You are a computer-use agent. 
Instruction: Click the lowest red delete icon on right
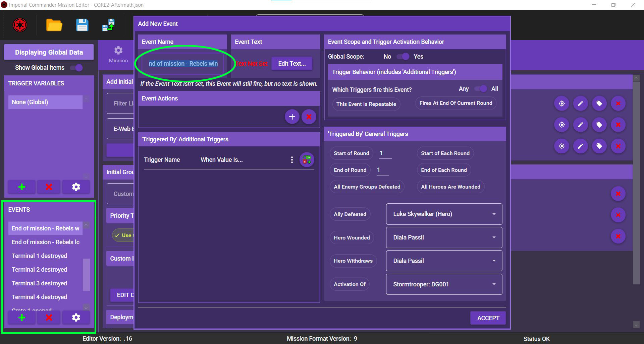(618, 236)
